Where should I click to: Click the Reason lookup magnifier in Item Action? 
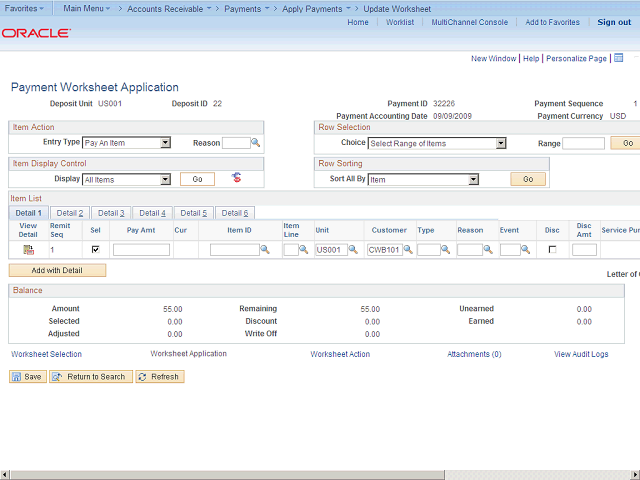[x=256, y=143]
